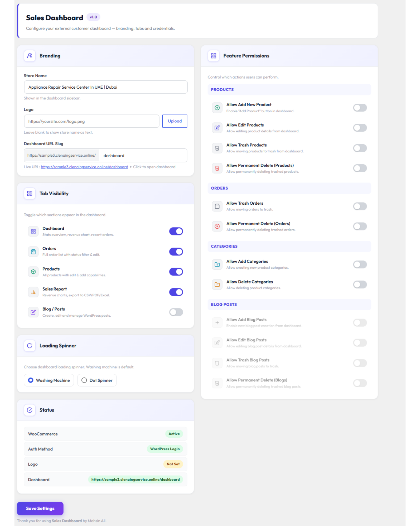Click the v1.0 version badge

[93, 17]
